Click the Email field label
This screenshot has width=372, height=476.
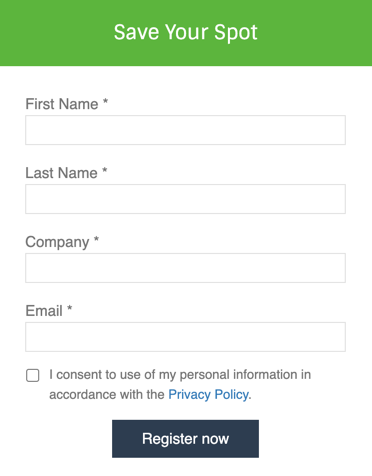click(x=44, y=311)
